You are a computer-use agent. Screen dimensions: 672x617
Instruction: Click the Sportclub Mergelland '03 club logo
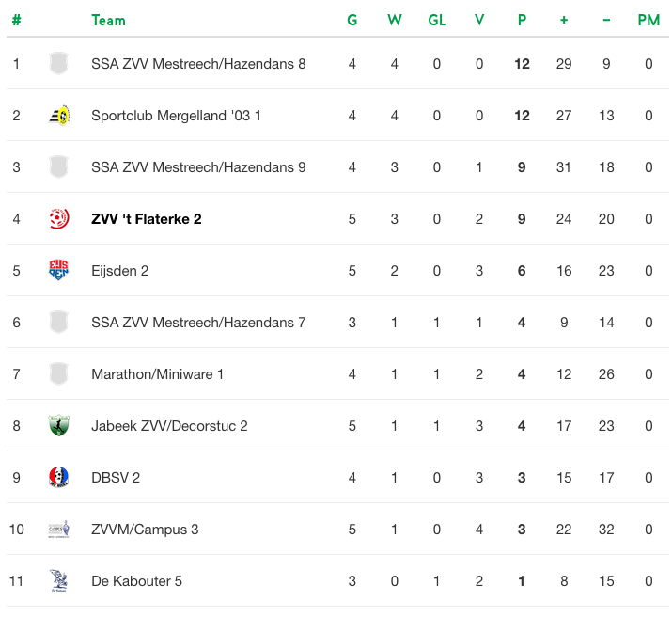(x=58, y=116)
